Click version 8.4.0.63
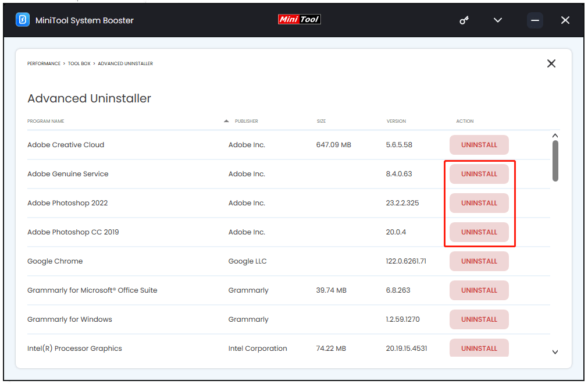588x384 pixels. coord(399,174)
